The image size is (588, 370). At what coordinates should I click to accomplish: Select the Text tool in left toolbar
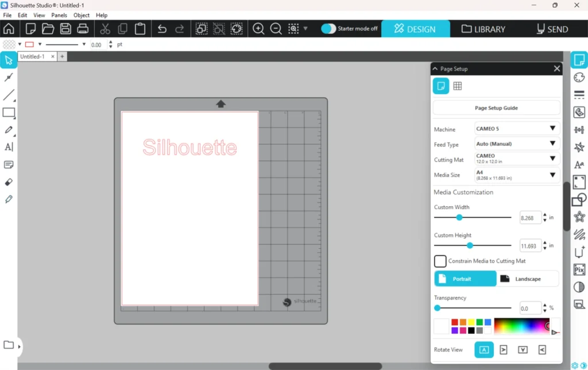click(9, 147)
